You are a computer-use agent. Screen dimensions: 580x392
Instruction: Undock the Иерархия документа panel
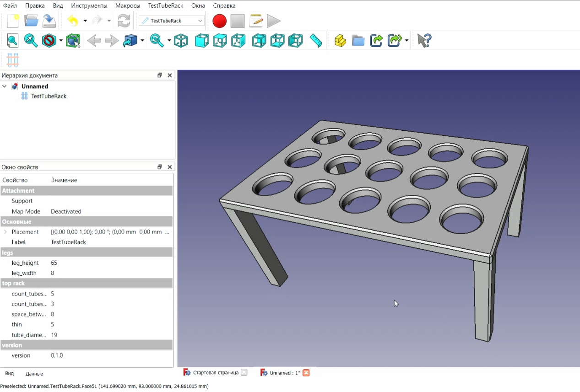click(160, 75)
